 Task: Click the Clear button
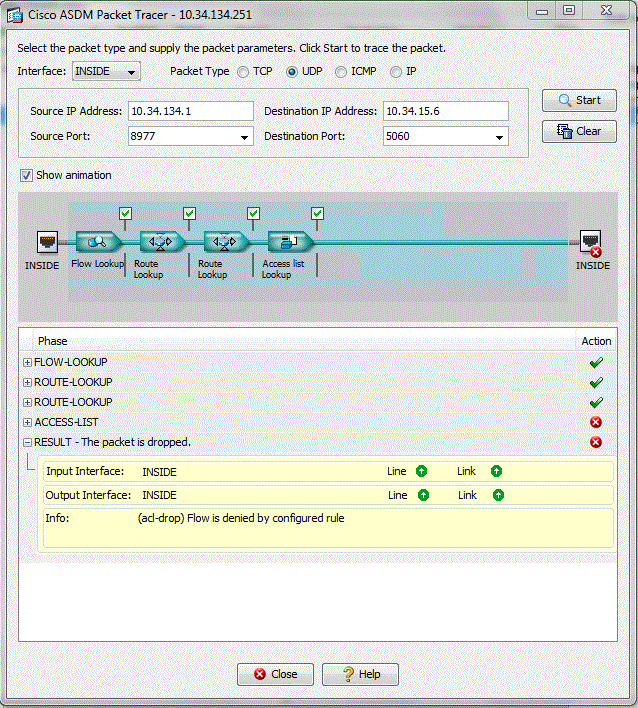[x=579, y=131]
